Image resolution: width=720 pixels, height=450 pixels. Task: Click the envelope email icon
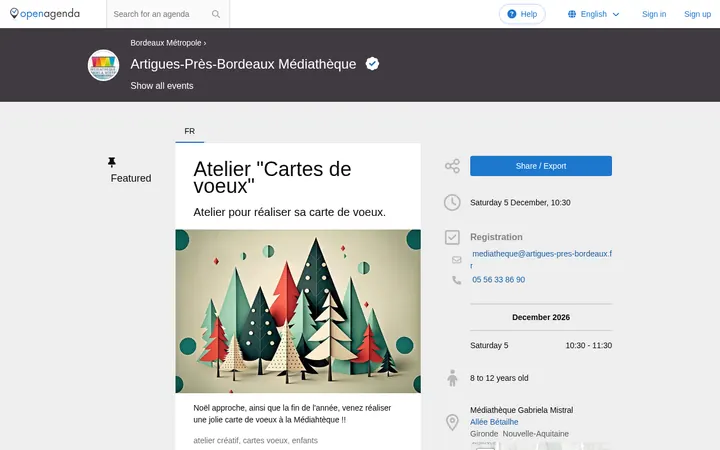click(x=456, y=260)
